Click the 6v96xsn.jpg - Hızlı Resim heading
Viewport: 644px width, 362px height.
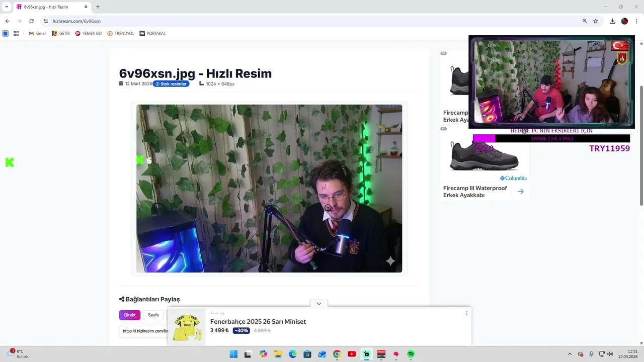point(195,73)
